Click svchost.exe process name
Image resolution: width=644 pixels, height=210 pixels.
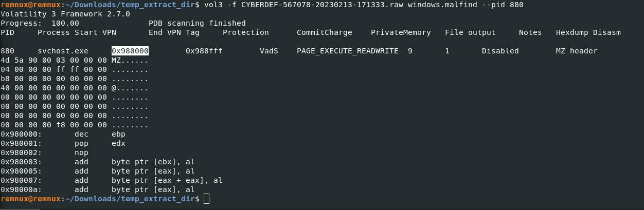[x=58, y=51]
